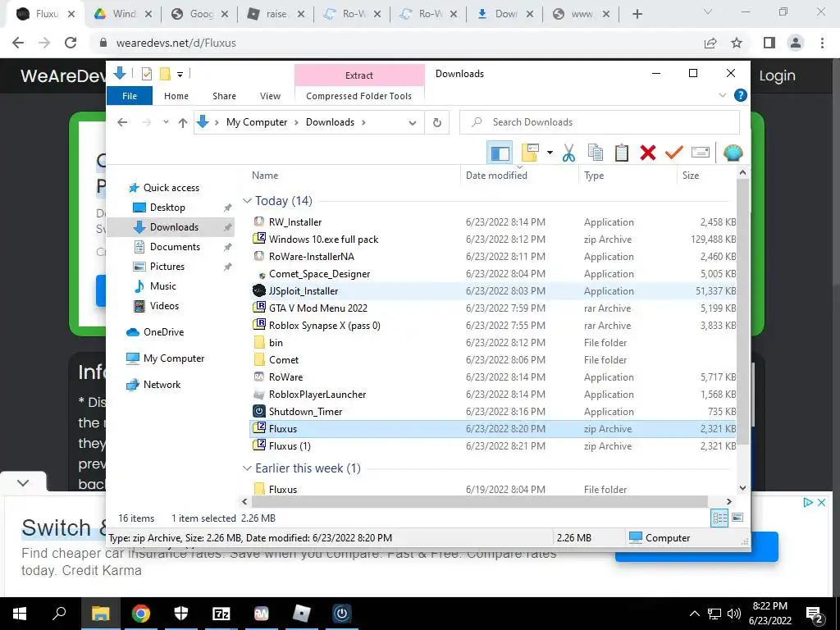Select the Shutdown_Timer application

point(305,412)
